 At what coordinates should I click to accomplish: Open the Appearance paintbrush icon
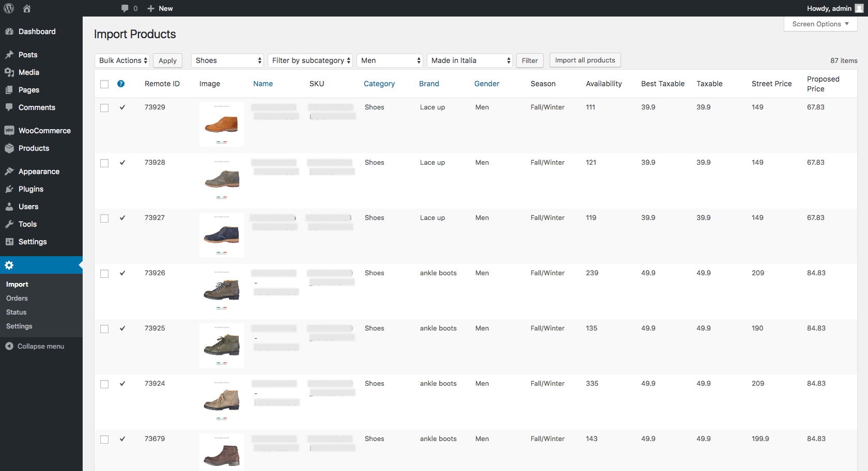pyautogui.click(x=10, y=171)
